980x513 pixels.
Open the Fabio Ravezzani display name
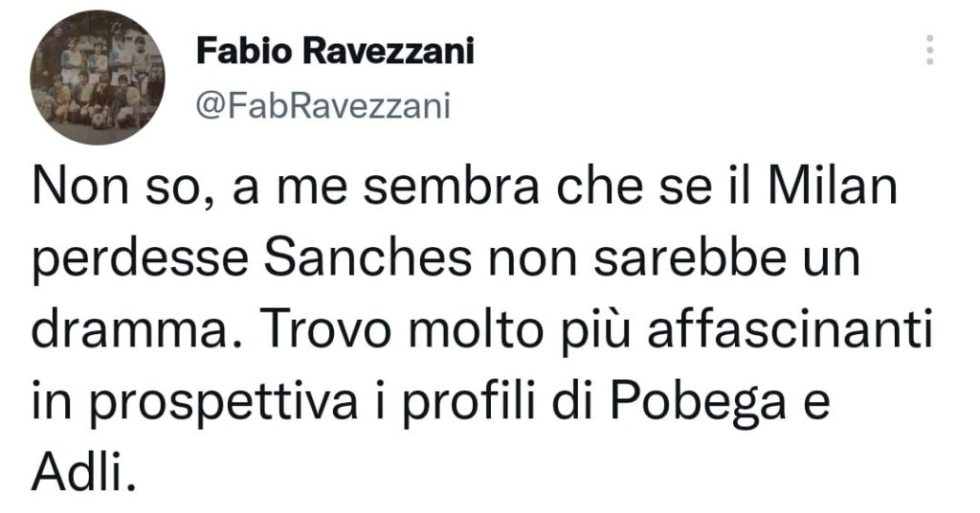point(335,52)
